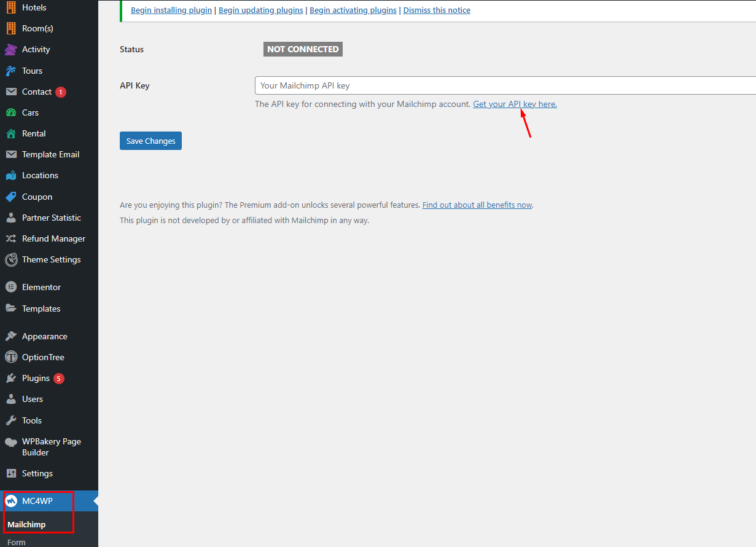This screenshot has width=756, height=547.
Task: Select the Mailchimp submenu item
Action: 26,524
